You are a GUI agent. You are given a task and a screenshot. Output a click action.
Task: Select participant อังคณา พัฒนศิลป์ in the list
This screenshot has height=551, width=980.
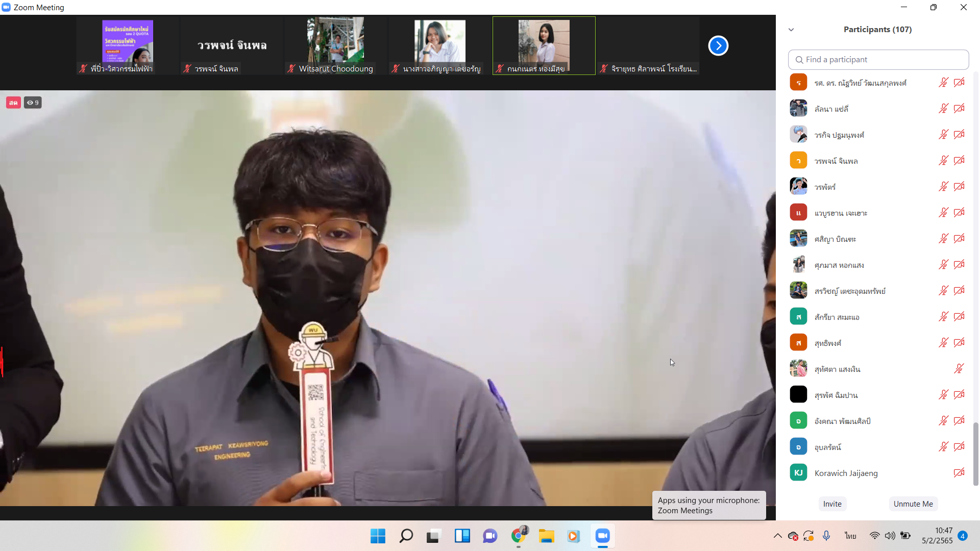point(842,421)
